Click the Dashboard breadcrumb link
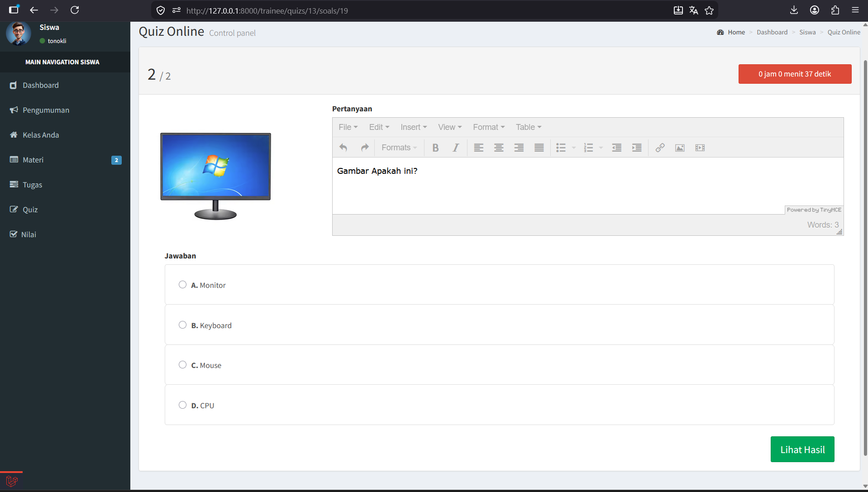The width and height of the screenshot is (868, 492). 772,32
